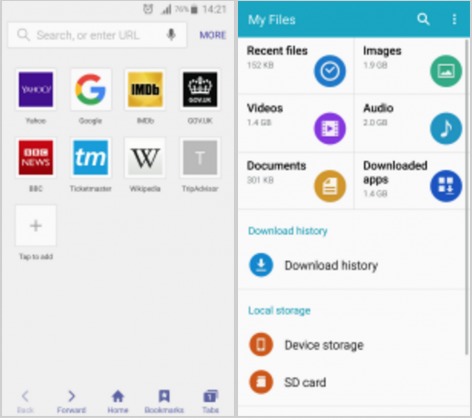Open the Ticketmaster shortcut tile
This screenshot has width=472, height=420.
pos(90,157)
